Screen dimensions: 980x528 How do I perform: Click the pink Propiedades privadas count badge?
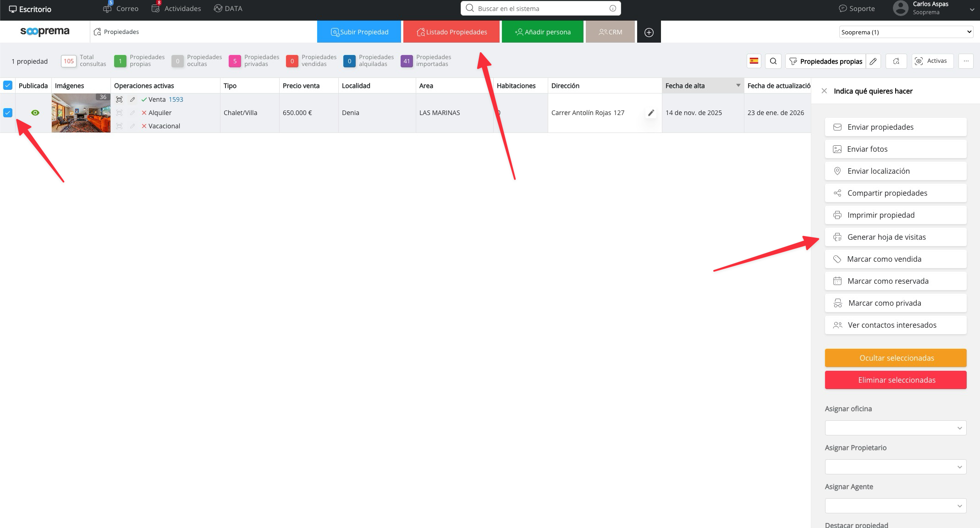tap(235, 61)
